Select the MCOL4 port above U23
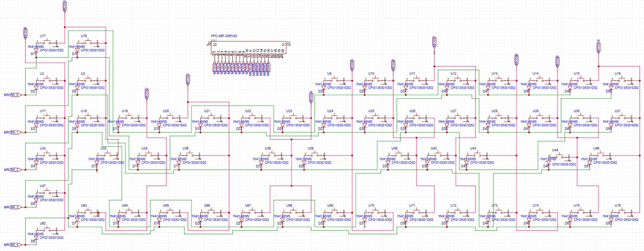 [x=311, y=97]
